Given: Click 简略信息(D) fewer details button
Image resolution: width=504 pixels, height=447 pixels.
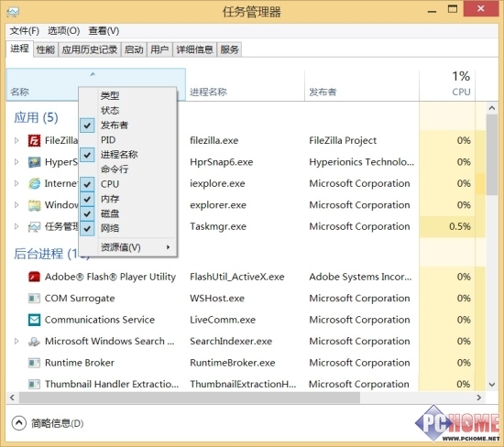Looking at the screenshot, I should tap(48, 423).
